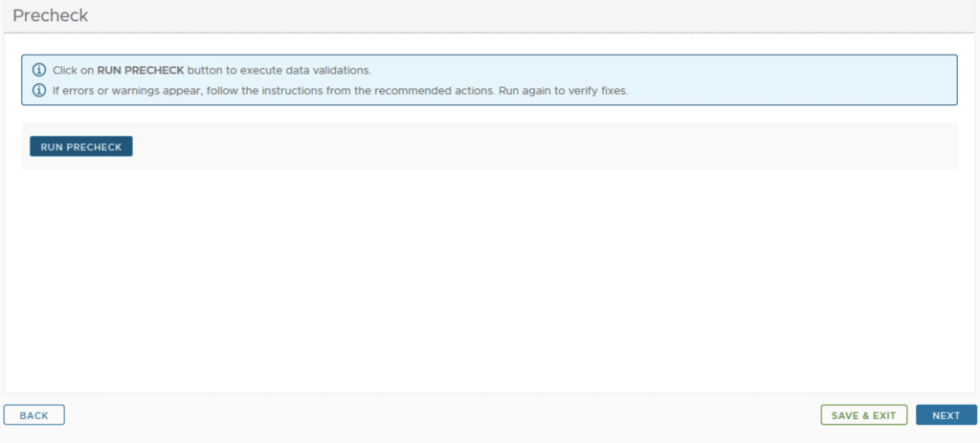Click the bold RUN PRECHECK text in the info banner
980x443 pixels.
pos(141,71)
